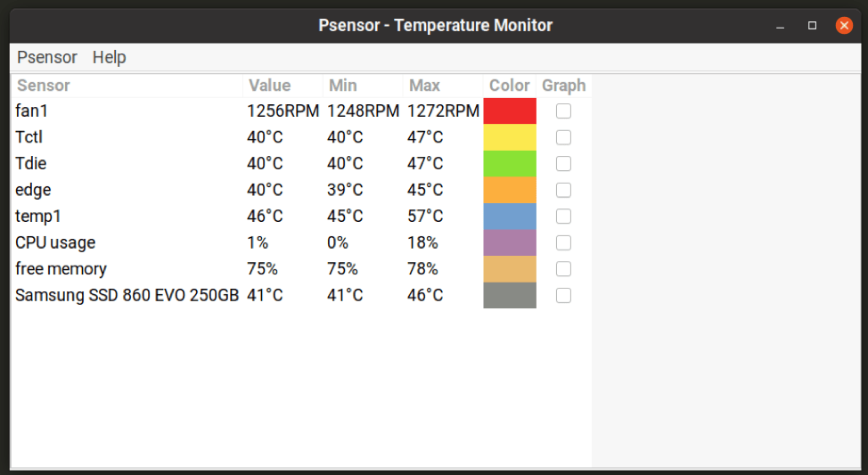
Task: Click the gray swatch for Samsung SSD
Action: (510, 295)
